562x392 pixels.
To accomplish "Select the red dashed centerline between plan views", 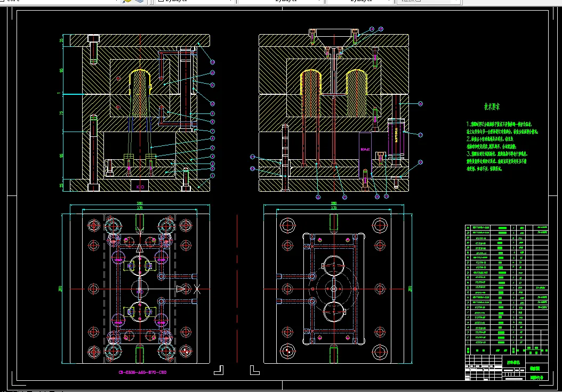I will 237,289.
